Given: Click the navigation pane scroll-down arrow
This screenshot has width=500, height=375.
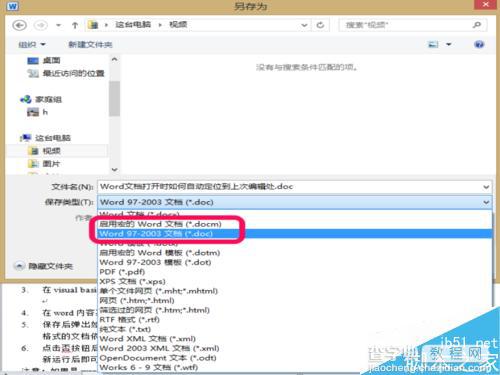Looking at the screenshot, I should coord(114,169).
